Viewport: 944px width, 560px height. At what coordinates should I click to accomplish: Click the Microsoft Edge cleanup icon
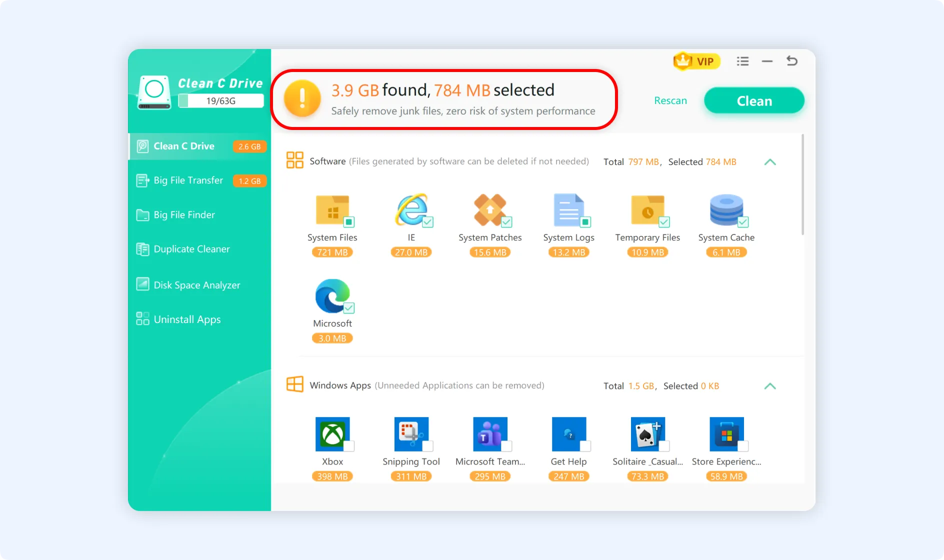coord(332,296)
